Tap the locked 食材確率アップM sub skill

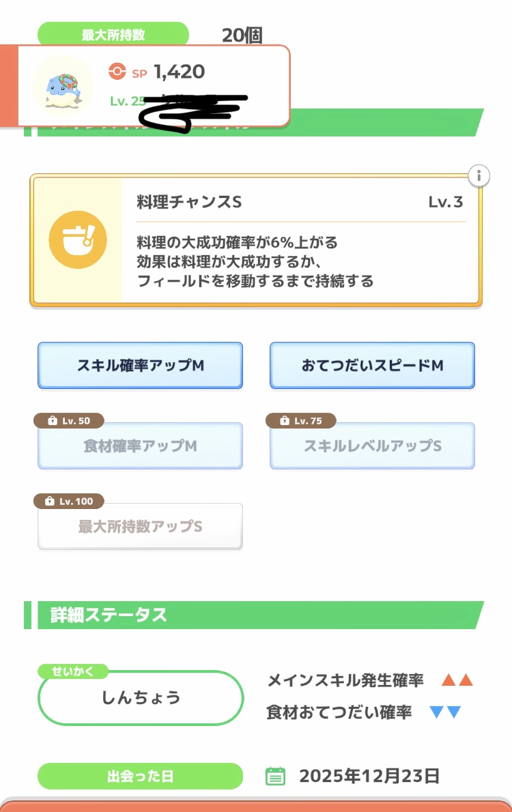click(x=140, y=446)
